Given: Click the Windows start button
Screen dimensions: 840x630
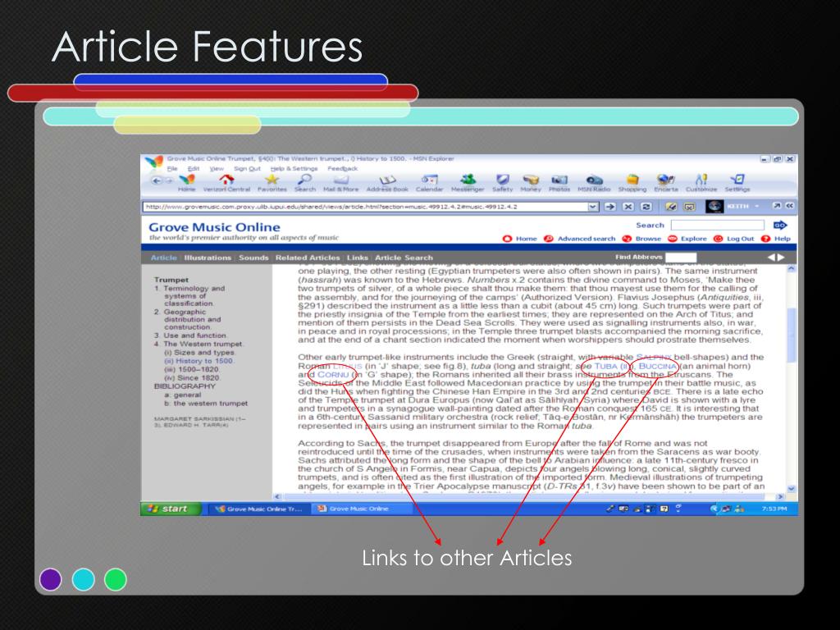Looking at the screenshot, I should click(171, 509).
